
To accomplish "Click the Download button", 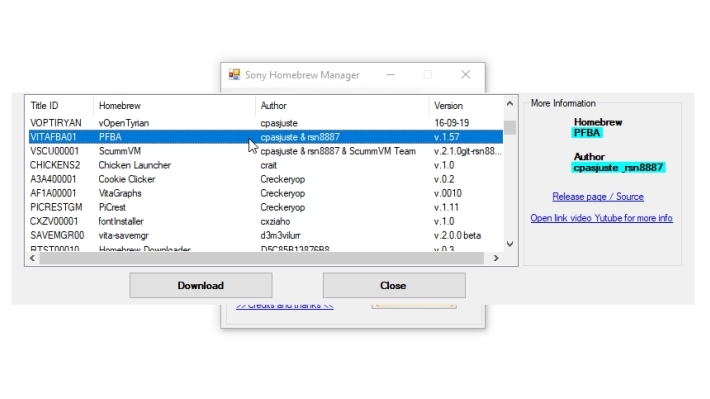I will tap(201, 285).
